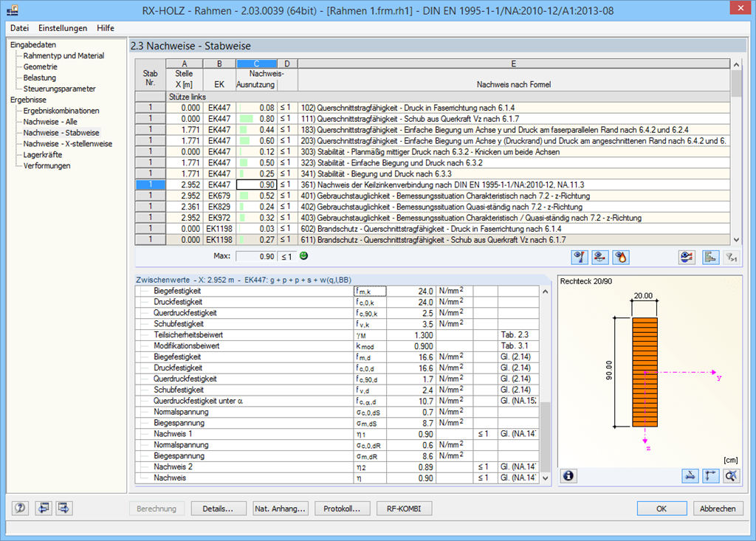Open the Einstellungen menu
The image size is (756, 541).
[x=63, y=28]
